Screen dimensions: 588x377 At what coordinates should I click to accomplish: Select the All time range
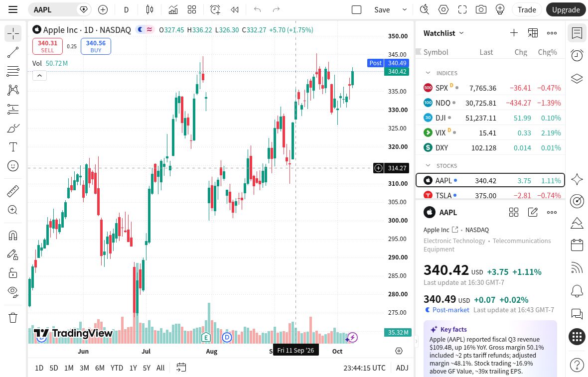pyautogui.click(x=160, y=368)
